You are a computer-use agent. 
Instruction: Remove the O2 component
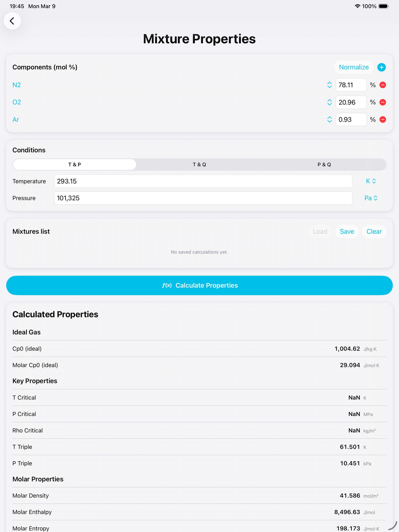pos(383,102)
